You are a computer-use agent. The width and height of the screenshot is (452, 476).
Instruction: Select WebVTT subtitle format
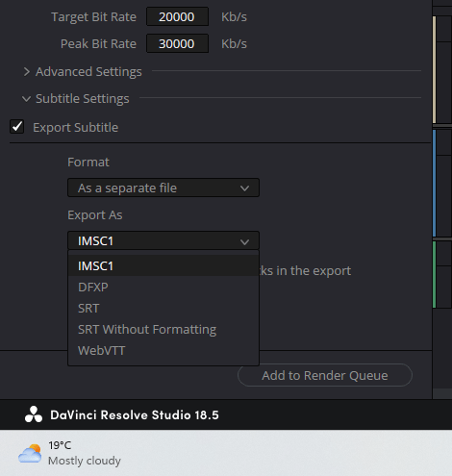click(163, 350)
